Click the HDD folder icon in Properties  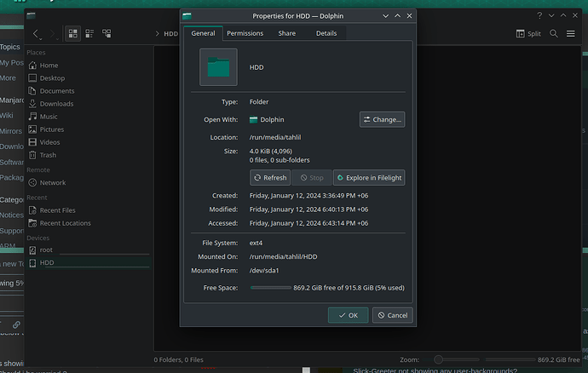(x=218, y=66)
